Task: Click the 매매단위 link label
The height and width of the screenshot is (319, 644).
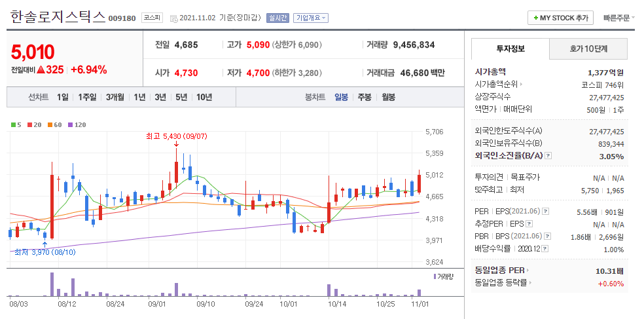Action: 518,109
